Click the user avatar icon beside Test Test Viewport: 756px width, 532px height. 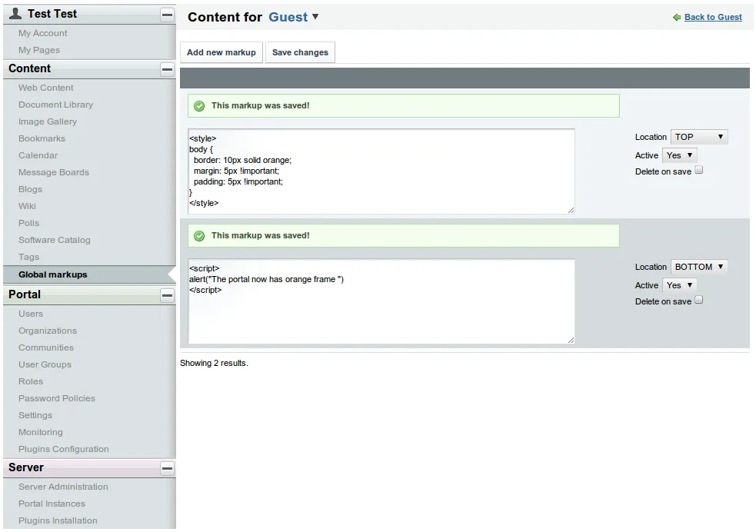click(15, 14)
